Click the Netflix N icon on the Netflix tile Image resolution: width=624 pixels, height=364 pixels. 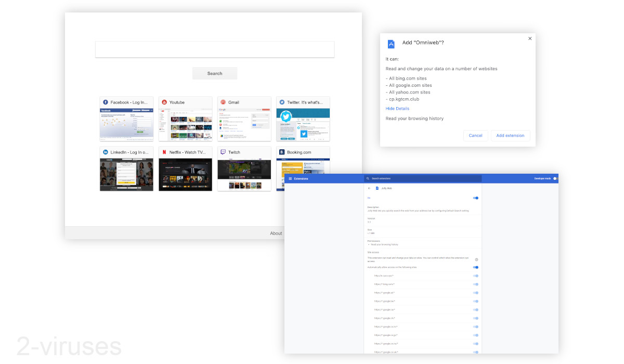[x=164, y=152]
